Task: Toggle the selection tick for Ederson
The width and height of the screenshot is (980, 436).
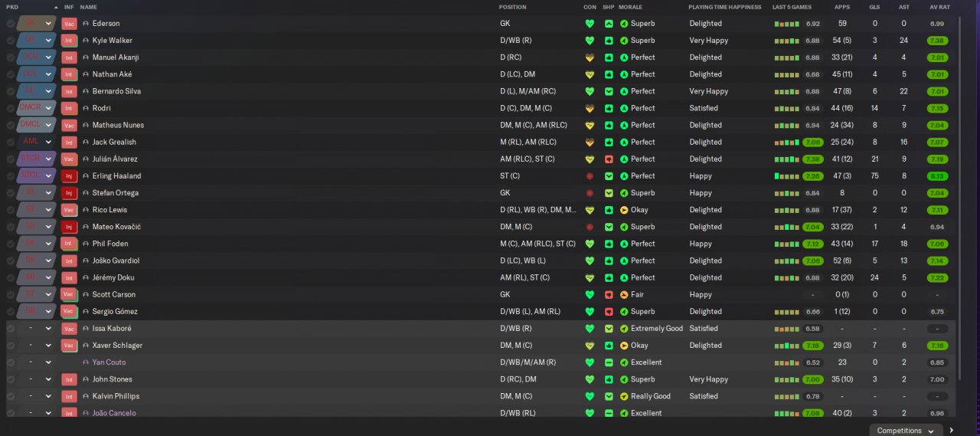Action: pos(11,24)
